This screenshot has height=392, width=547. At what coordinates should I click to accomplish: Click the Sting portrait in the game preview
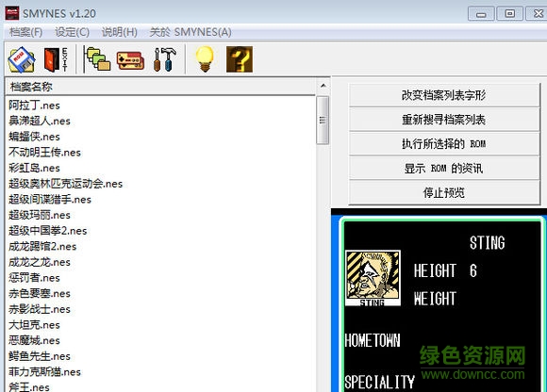(x=373, y=278)
